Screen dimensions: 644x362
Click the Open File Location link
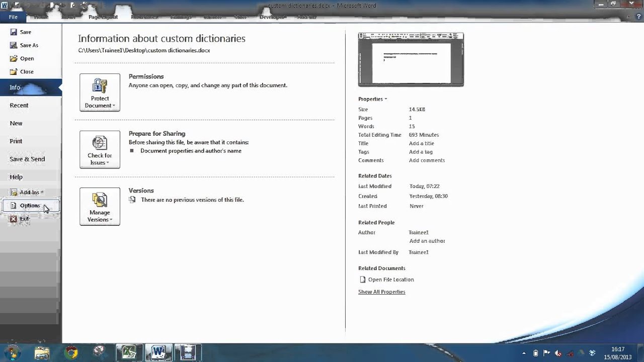pos(391,280)
